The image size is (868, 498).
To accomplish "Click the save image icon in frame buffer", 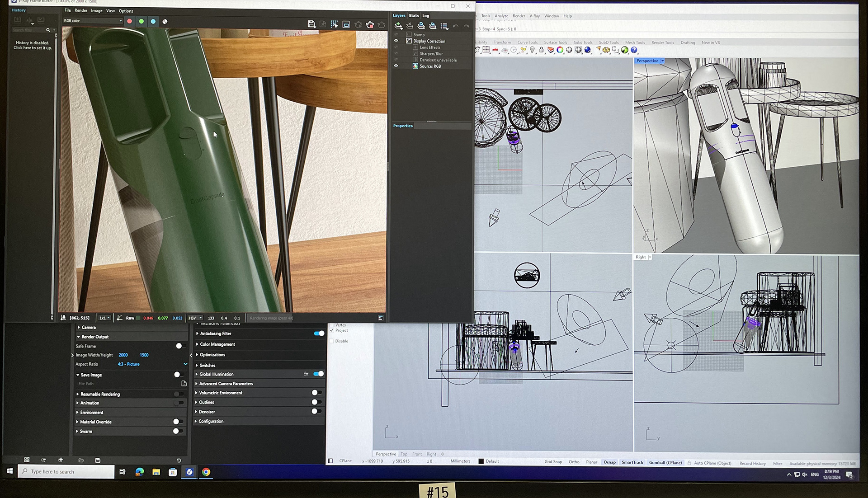I will [x=311, y=24].
